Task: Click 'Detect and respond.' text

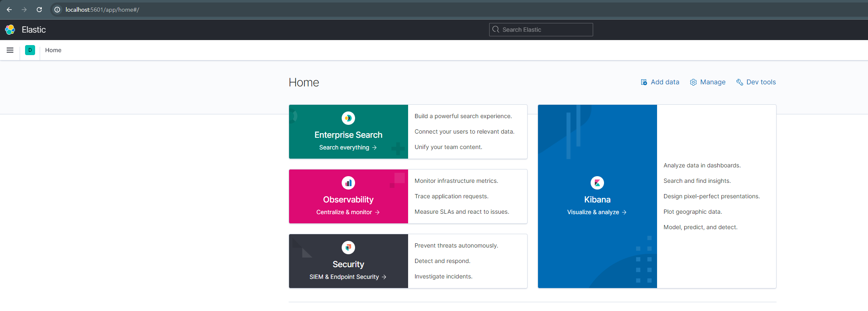Action: coord(442,261)
